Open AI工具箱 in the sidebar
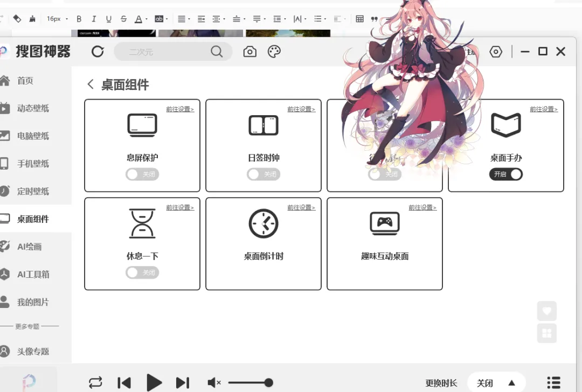Screen dimensions: 582x392 [33, 275]
